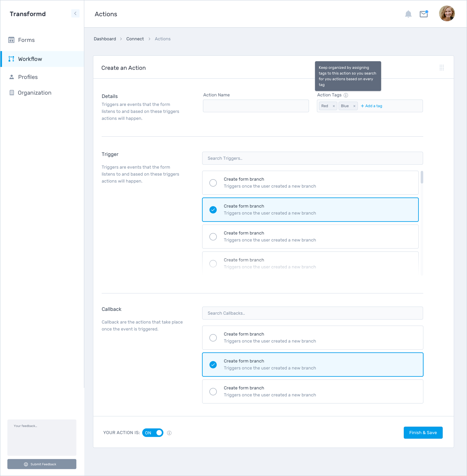The width and height of the screenshot is (467, 476).
Task: Deselect the checked Callback option
Action: pos(213,365)
